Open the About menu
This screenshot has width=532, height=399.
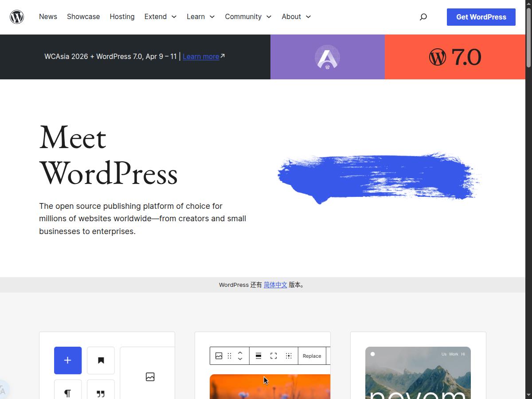click(295, 16)
